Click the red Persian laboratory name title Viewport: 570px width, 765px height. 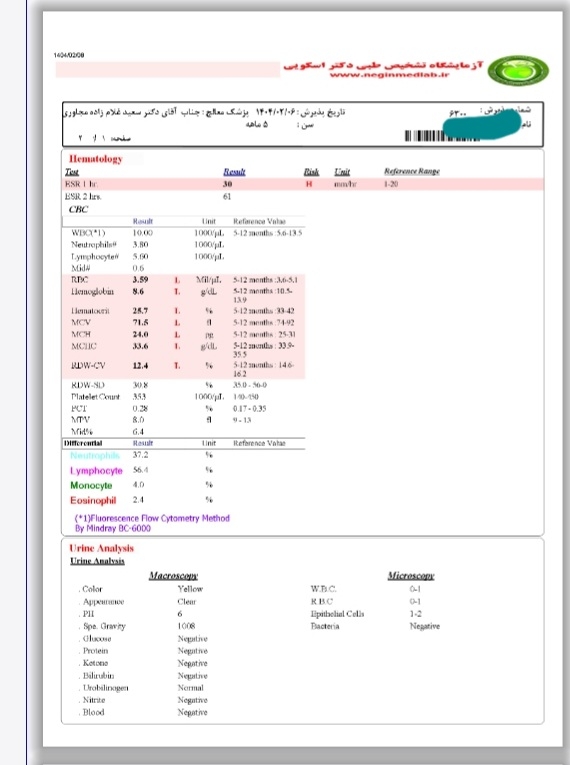(383, 64)
